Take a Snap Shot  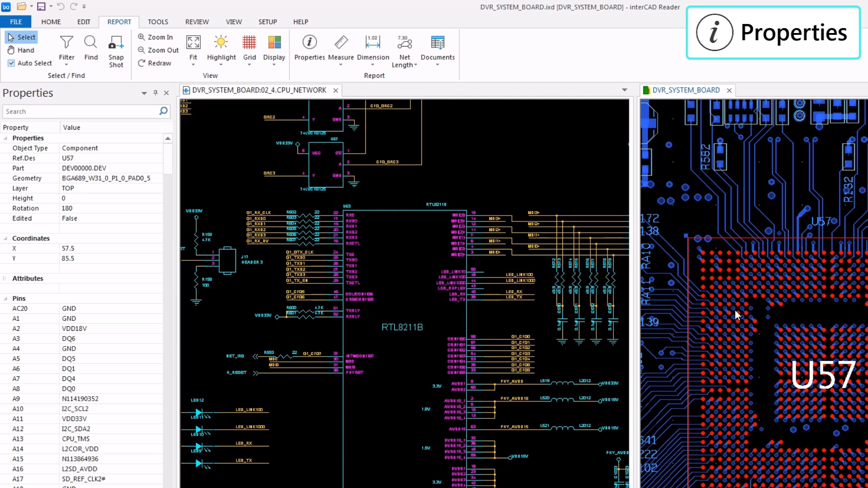(116, 42)
